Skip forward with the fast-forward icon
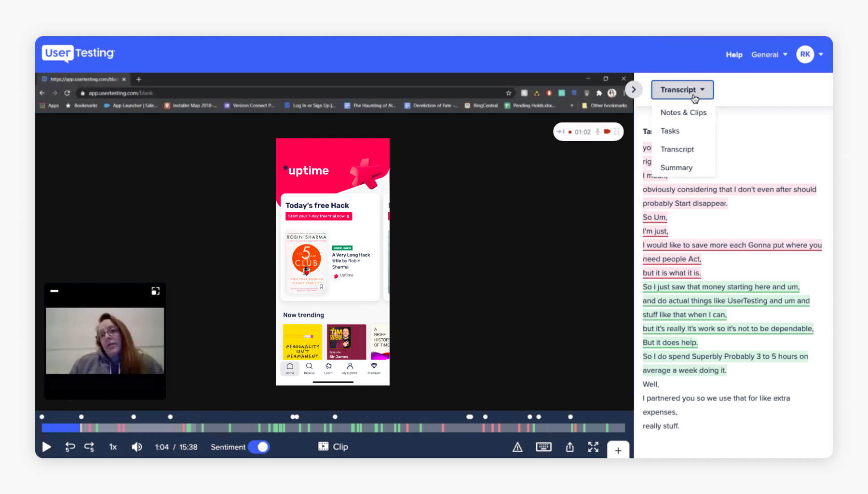The width and height of the screenshot is (868, 494). pyautogui.click(x=89, y=447)
